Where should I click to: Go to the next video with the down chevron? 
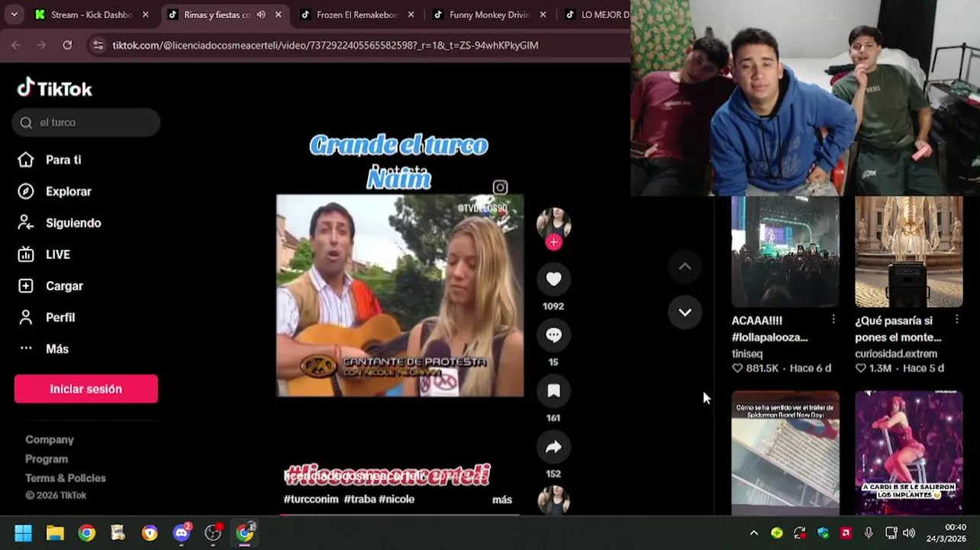[x=685, y=312]
